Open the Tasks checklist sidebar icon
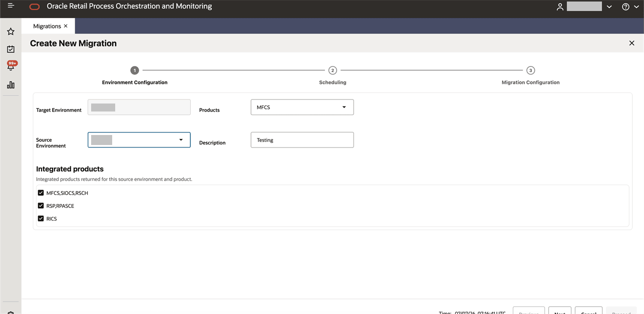The image size is (644, 314). (x=11, y=49)
